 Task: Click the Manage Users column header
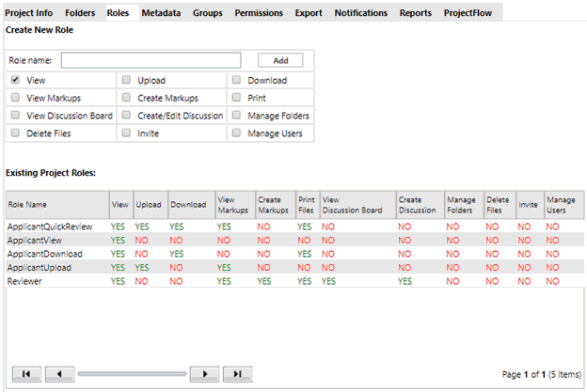coord(564,205)
